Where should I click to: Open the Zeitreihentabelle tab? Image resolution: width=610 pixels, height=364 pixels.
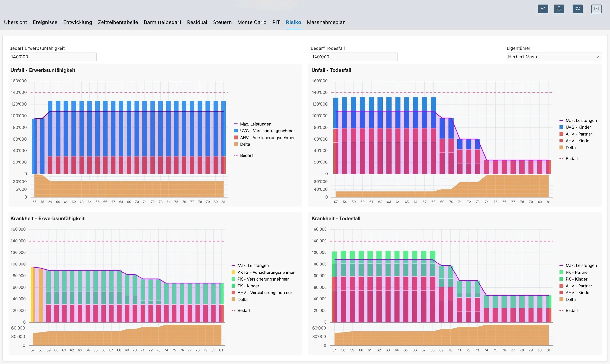click(x=118, y=22)
